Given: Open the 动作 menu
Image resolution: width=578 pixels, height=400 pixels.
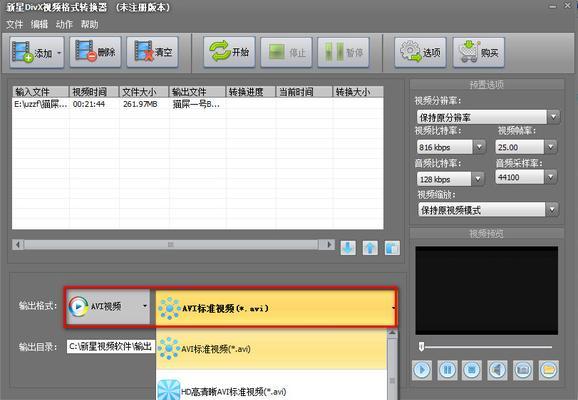Looking at the screenshot, I should coord(64,25).
